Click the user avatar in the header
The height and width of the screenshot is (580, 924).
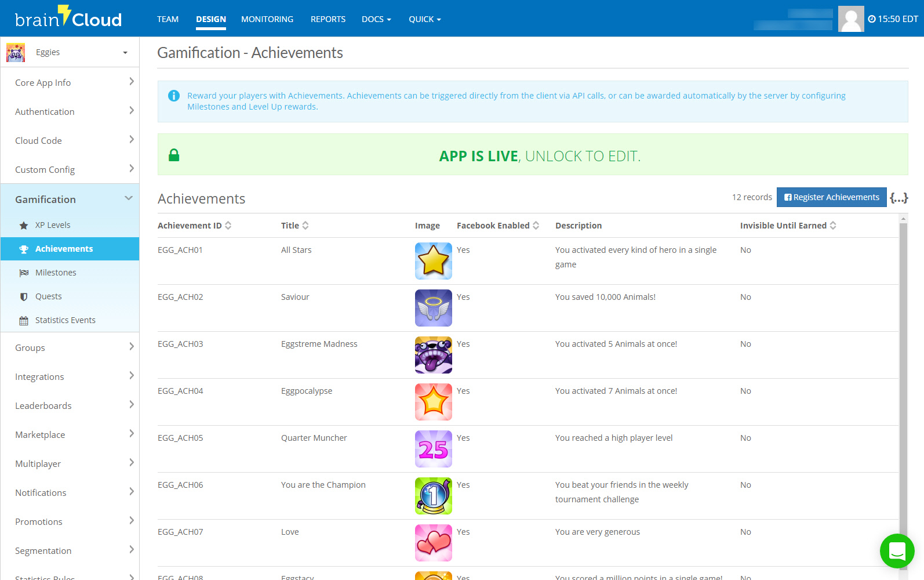click(850, 19)
